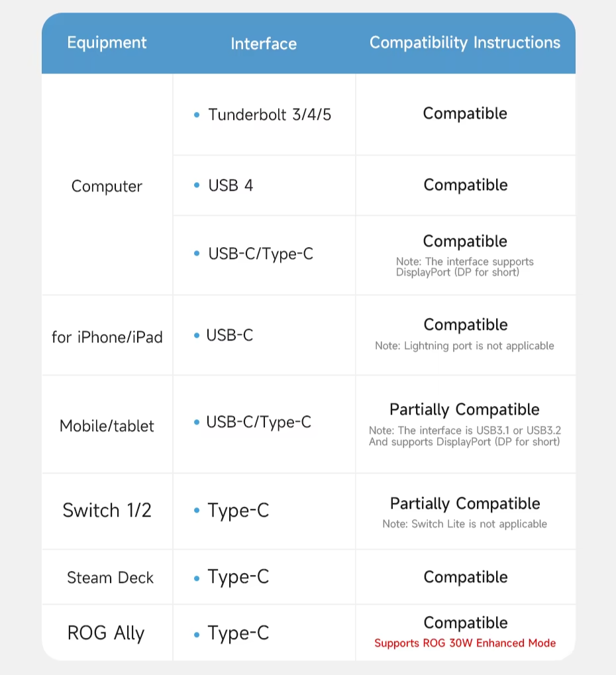
Task: Click the "Interface" column header
Action: tap(264, 44)
